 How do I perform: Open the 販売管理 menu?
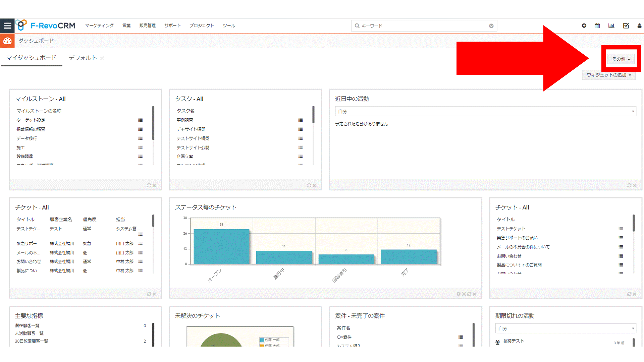[x=148, y=25]
